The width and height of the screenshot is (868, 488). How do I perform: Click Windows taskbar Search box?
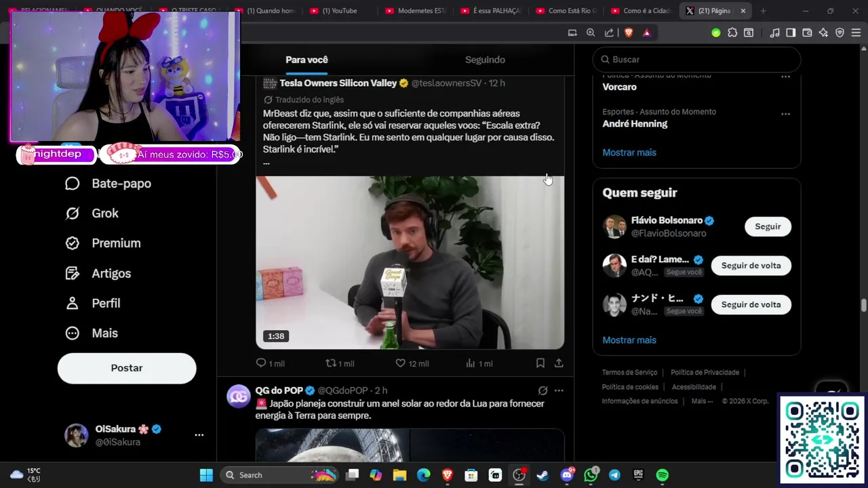point(279,475)
